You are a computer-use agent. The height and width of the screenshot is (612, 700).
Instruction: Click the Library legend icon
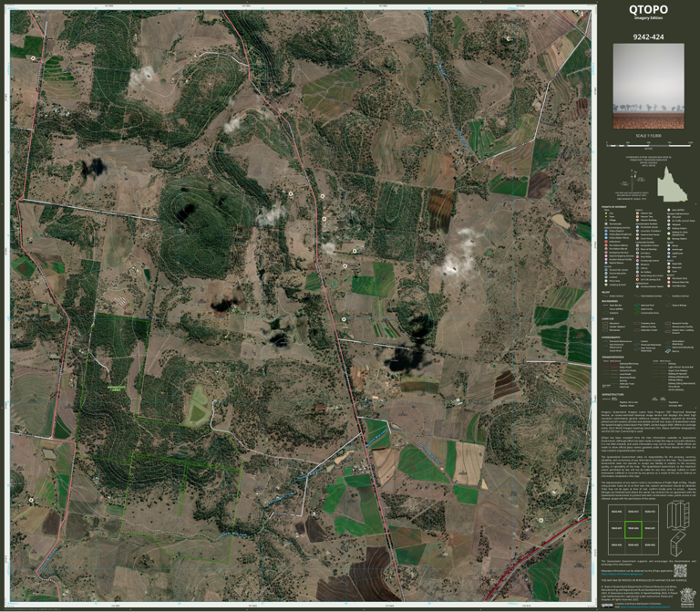637,268
